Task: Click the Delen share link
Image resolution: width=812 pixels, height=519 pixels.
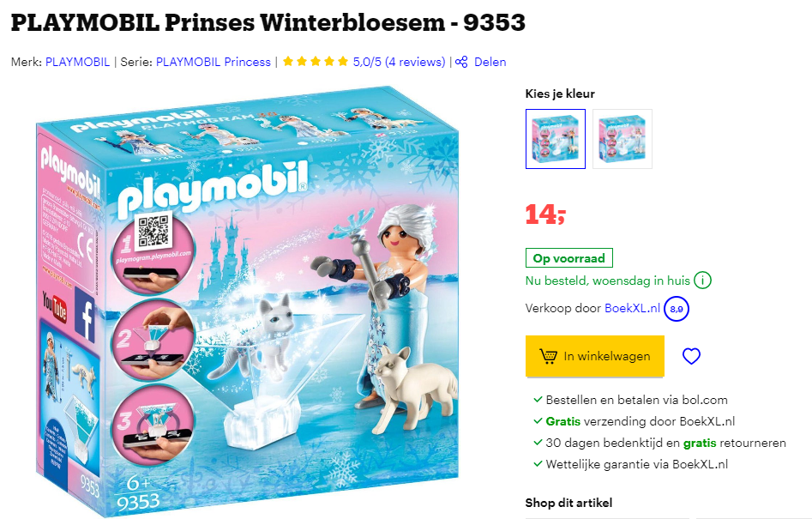Action: click(x=490, y=62)
